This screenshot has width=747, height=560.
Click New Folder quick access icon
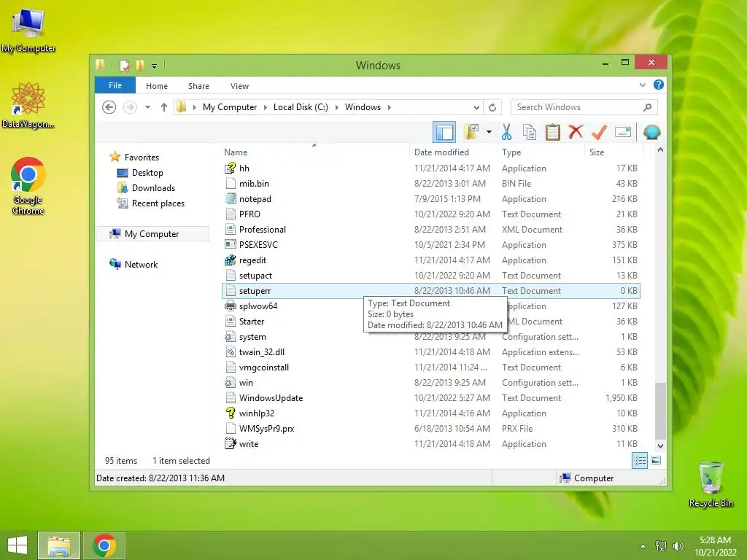pos(140,65)
